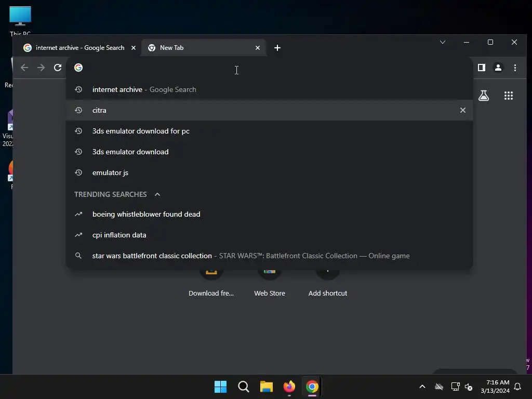Click the Google logo in address bar
Image resolution: width=532 pixels, height=399 pixels.
tap(78, 68)
